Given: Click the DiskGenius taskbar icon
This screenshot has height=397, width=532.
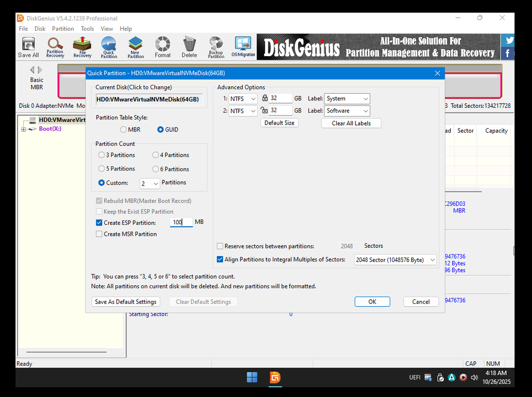Looking at the screenshot, I should (275, 377).
